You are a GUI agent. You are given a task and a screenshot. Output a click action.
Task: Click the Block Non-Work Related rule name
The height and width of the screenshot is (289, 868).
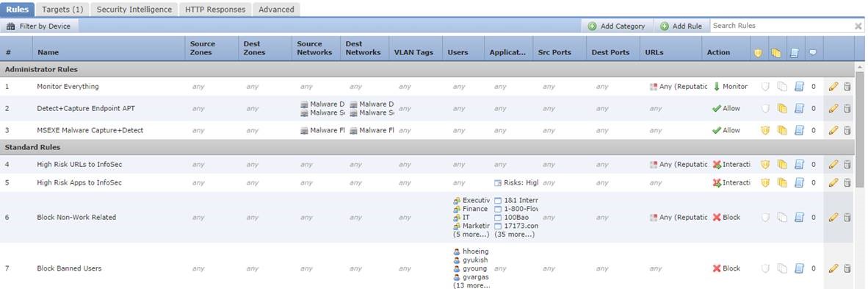pos(76,218)
